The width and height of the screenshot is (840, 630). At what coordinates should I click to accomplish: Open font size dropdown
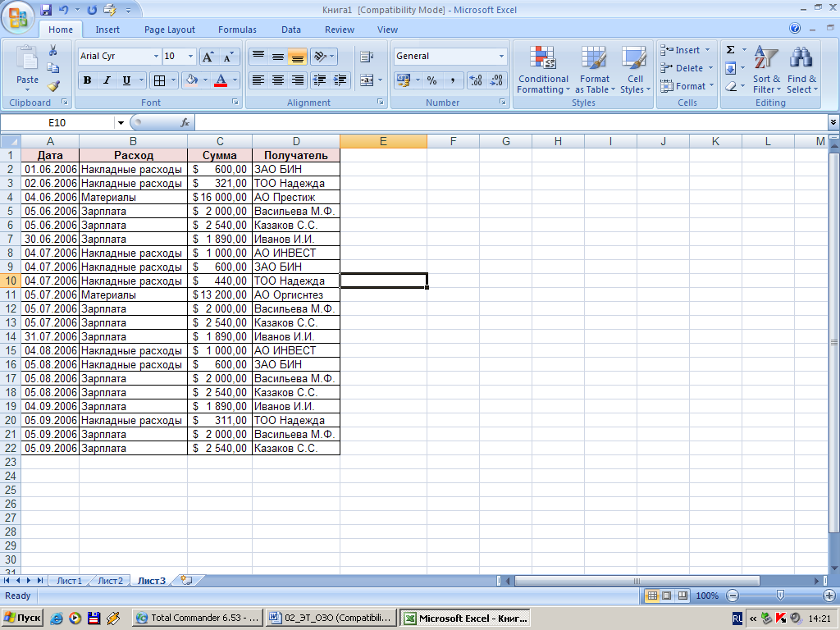click(x=190, y=57)
